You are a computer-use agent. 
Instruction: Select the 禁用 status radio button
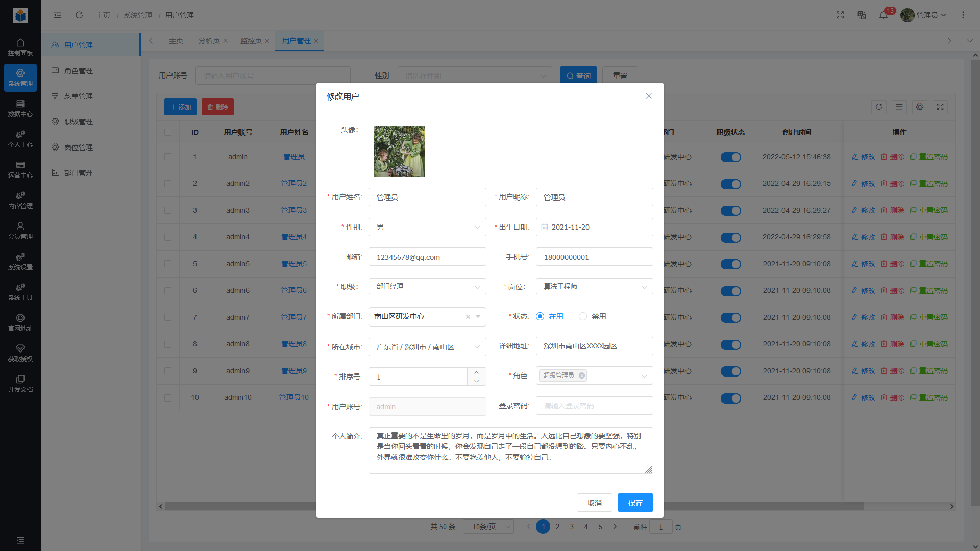pos(583,316)
